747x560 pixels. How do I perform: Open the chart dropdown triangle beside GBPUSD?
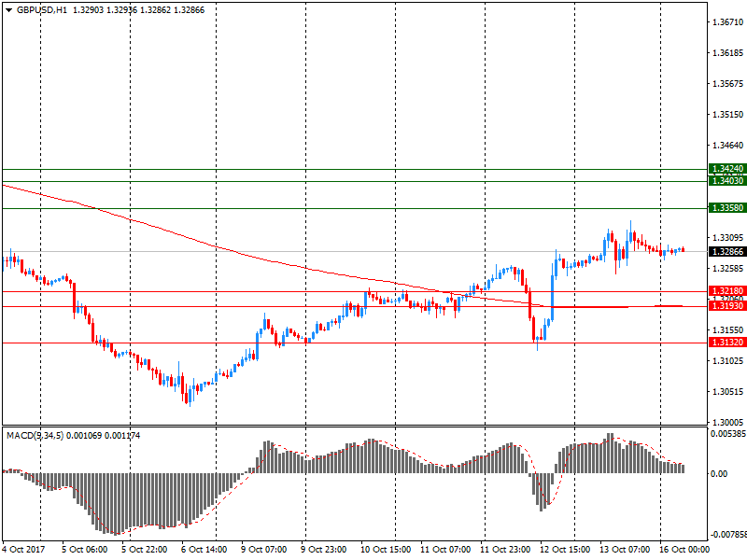point(8,10)
